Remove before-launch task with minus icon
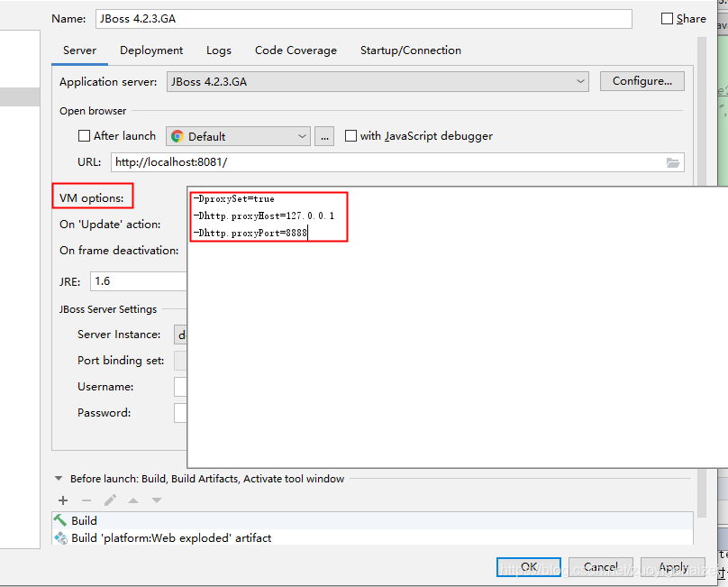The width and height of the screenshot is (728, 587). click(x=86, y=500)
